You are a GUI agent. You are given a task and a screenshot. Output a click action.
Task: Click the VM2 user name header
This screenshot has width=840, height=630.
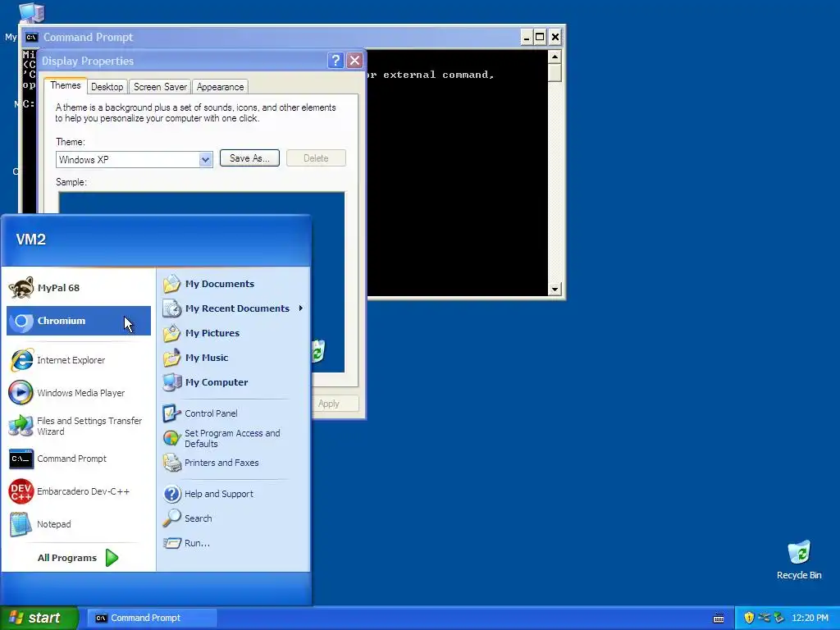tap(31, 239)
